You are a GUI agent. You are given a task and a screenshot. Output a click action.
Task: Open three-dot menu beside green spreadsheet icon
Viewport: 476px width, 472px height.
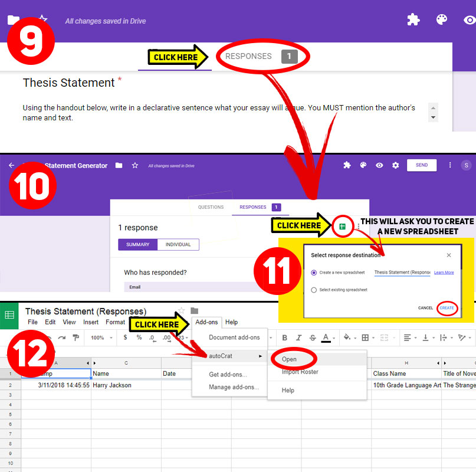click(359, 227)
